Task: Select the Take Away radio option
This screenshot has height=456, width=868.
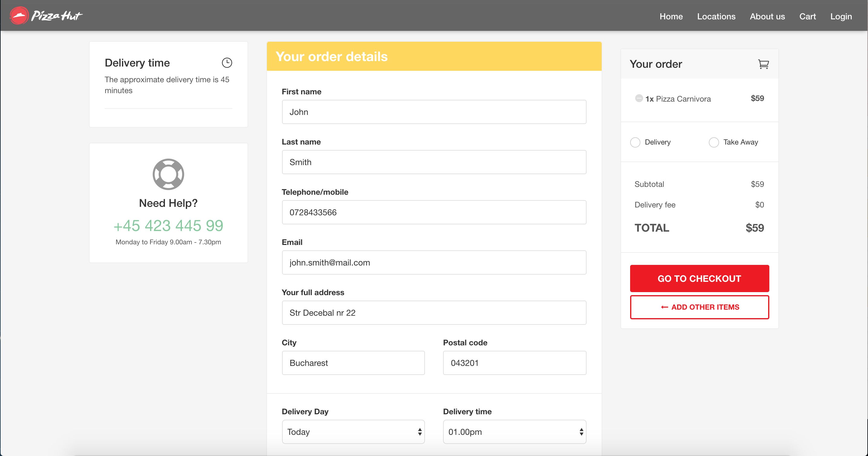Action: point(714,142)
